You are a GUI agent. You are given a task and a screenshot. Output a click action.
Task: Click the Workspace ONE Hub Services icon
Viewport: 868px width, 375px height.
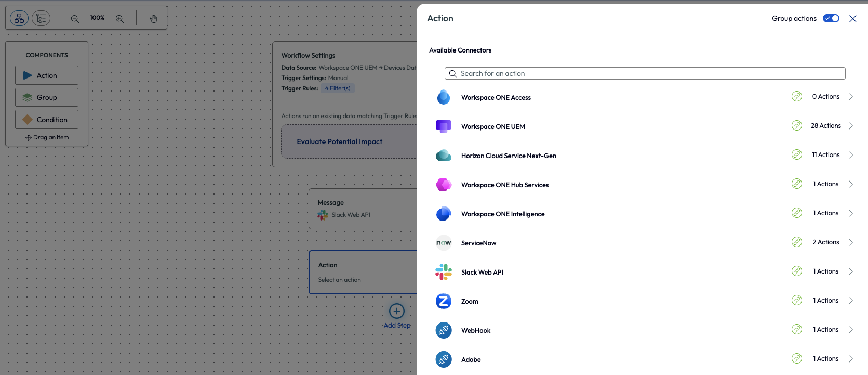tap(444, 185)
